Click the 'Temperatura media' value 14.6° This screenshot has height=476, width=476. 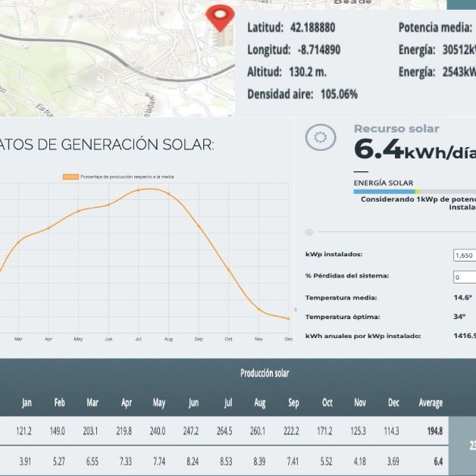tap(463, 297)
